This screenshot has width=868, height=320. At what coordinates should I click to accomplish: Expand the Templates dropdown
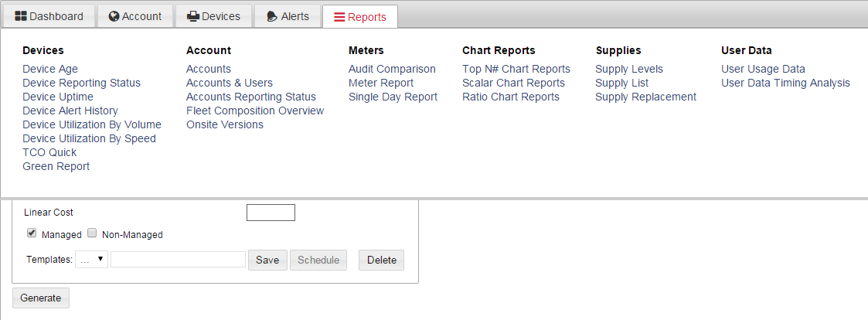coord(92,259)
